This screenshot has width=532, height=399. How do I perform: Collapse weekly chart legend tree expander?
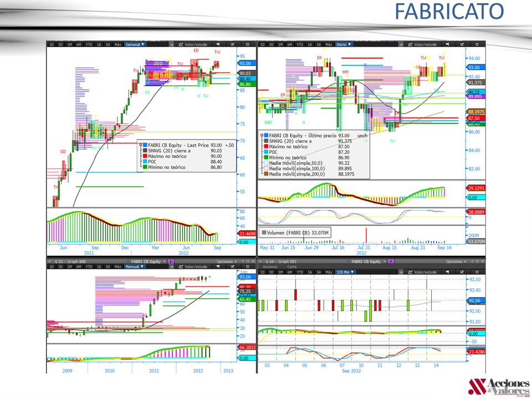[x=141, y=145]
